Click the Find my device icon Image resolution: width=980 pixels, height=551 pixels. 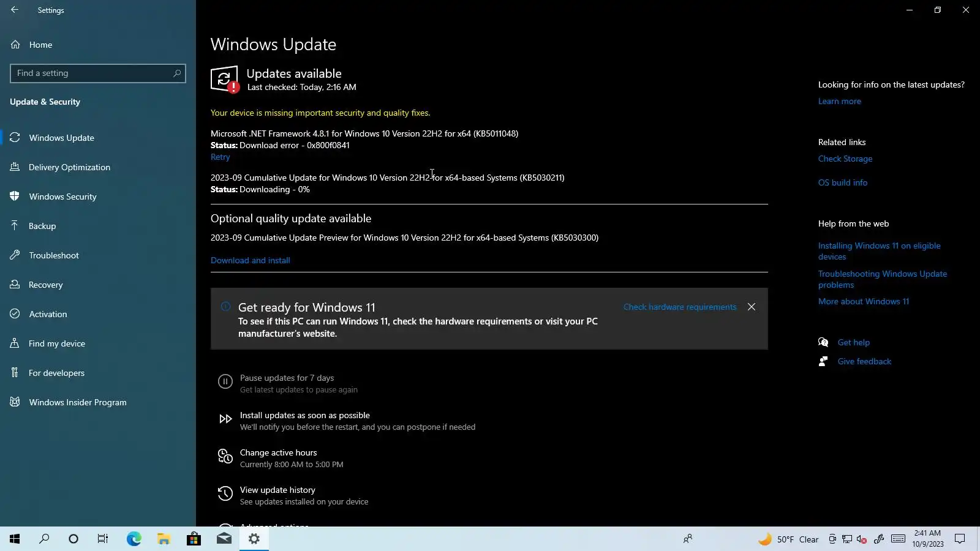click(15, 343)
